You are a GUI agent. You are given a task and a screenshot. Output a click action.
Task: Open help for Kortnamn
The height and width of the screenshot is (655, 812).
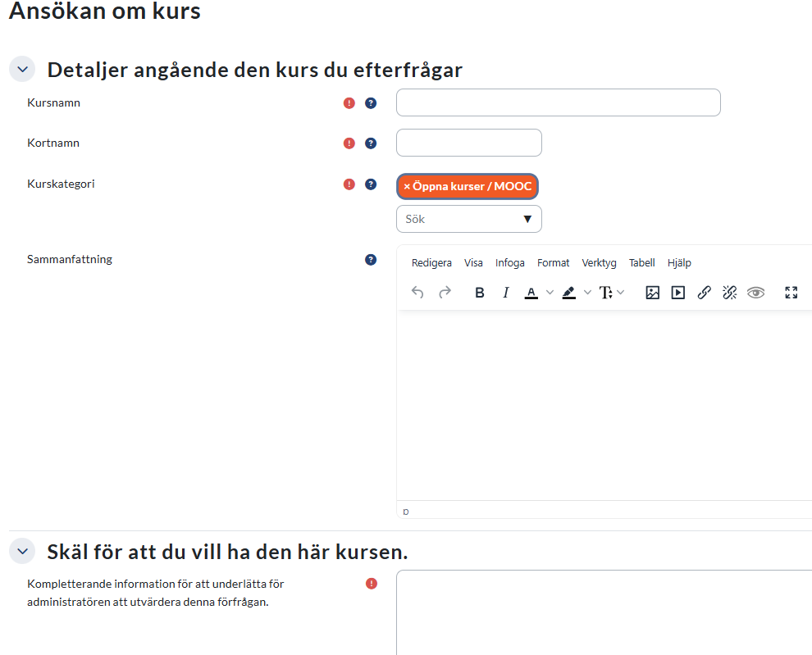click(371, 143)
